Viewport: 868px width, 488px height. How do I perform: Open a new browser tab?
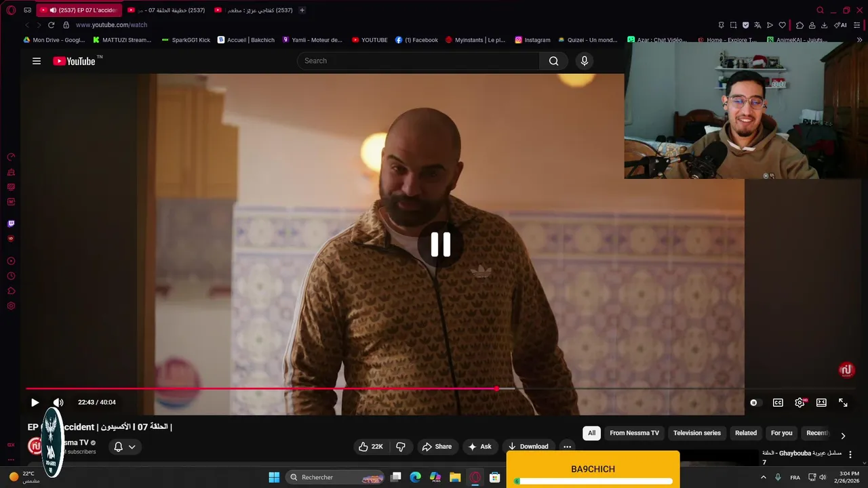coord(302,10)
